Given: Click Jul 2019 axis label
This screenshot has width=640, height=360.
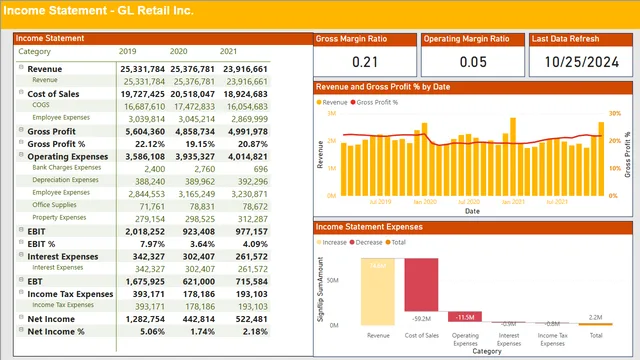Looking at the screenshot, I should pos(380,202).
